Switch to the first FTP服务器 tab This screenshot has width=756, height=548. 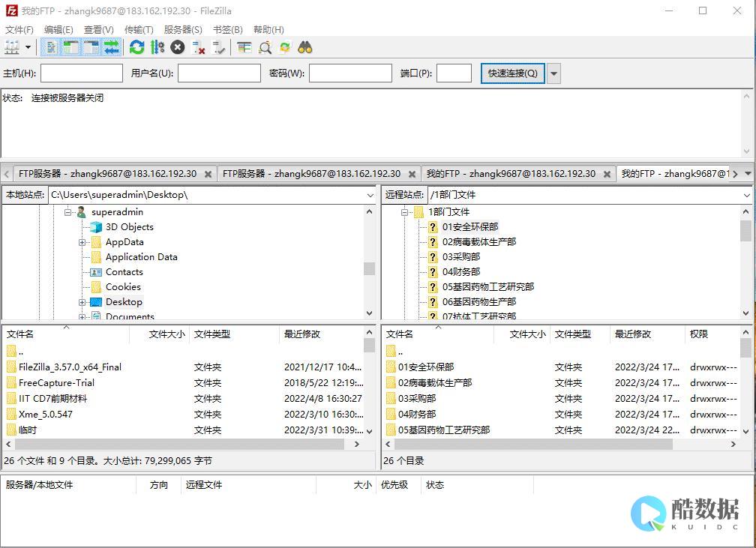[107, 173]
